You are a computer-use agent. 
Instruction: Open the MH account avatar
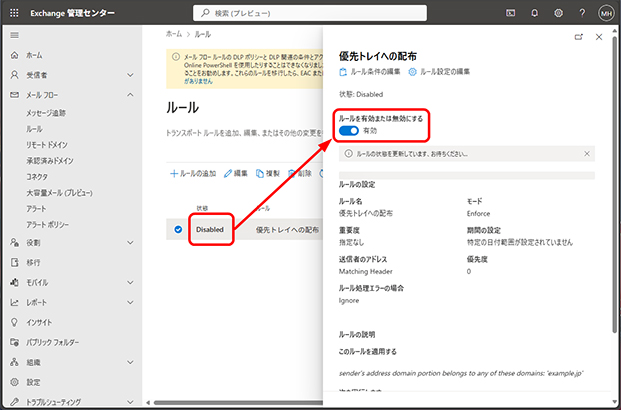coord(606,13)
